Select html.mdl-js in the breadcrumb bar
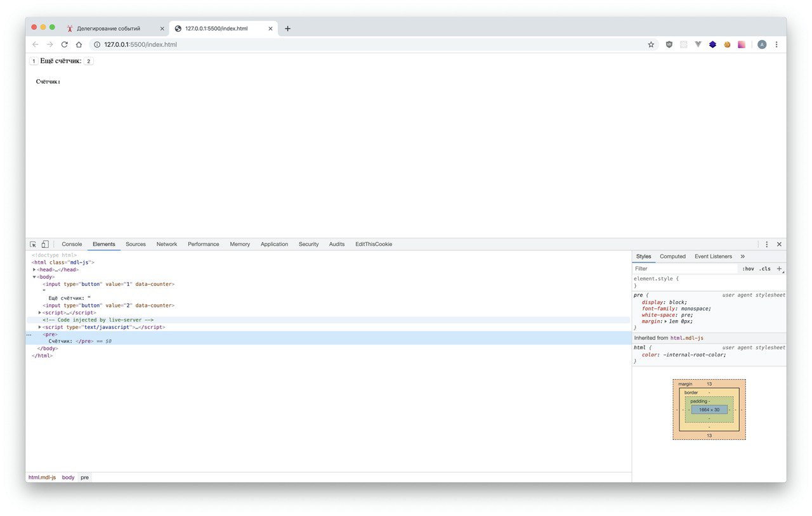The image size is (812, 516). click(42, 477)
